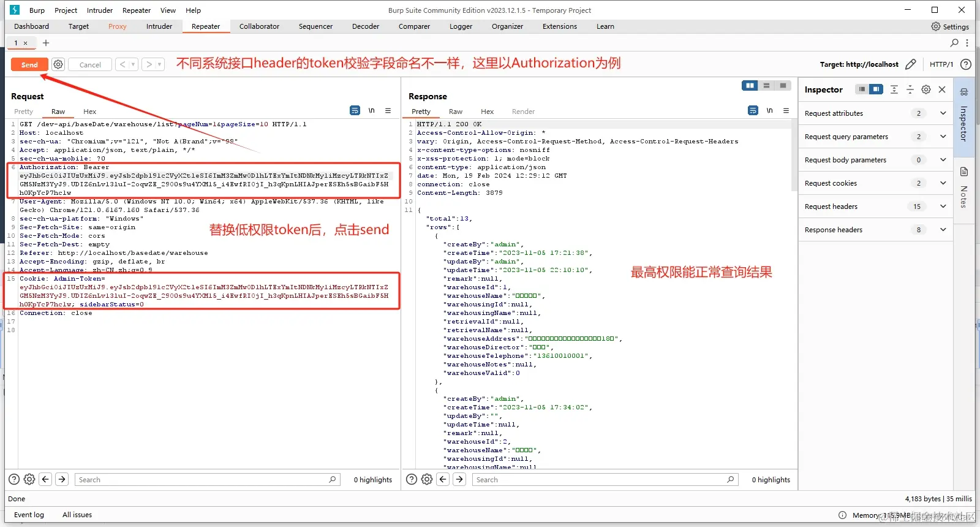The height and width of the screenshot is (527, 980).
Task: Open request editor hamburger menu
Action: pos(388,110)
